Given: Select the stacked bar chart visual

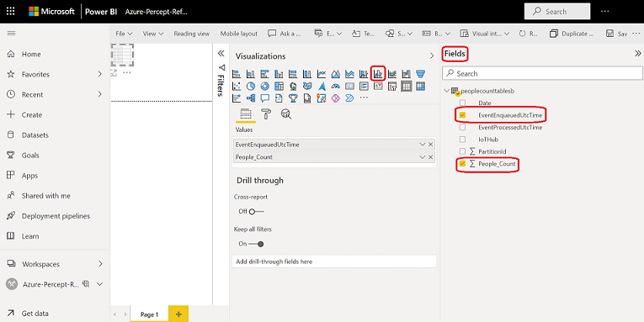Looking at the screenshot, I should [237, 74].
